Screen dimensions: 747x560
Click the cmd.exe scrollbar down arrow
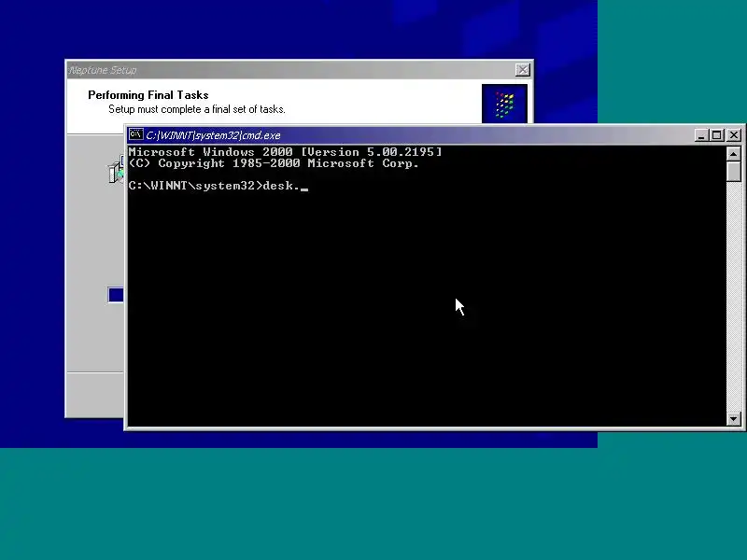734,419
